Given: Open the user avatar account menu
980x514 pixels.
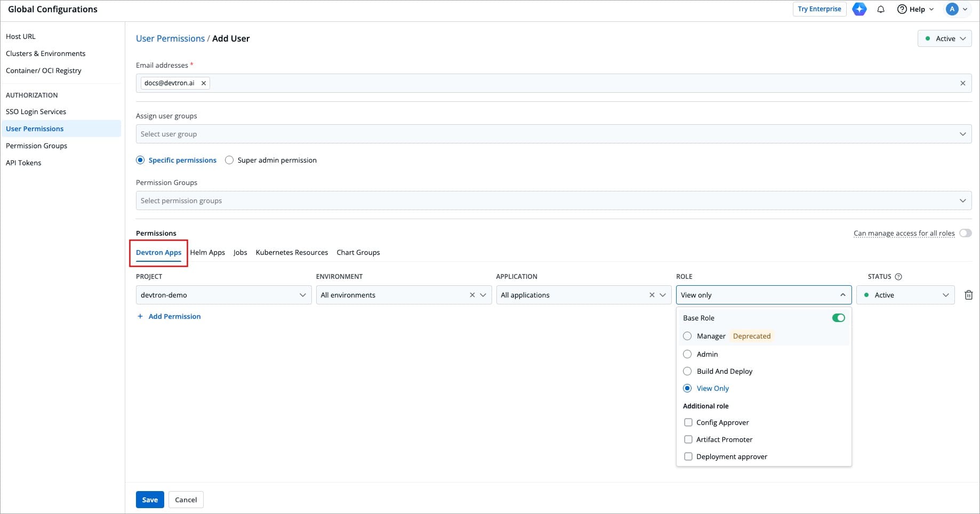Looking at the screenshot, I should point(957,9).
